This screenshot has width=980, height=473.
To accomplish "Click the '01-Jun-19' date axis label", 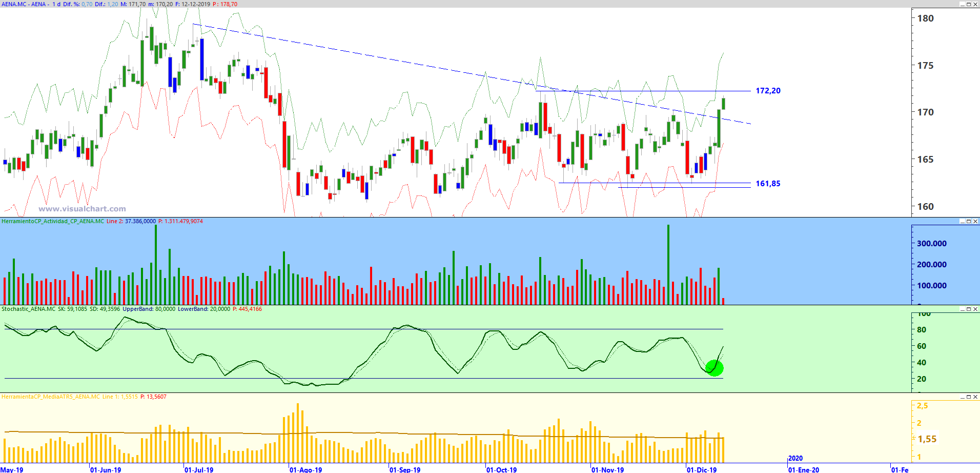I will tap(106, 469).
